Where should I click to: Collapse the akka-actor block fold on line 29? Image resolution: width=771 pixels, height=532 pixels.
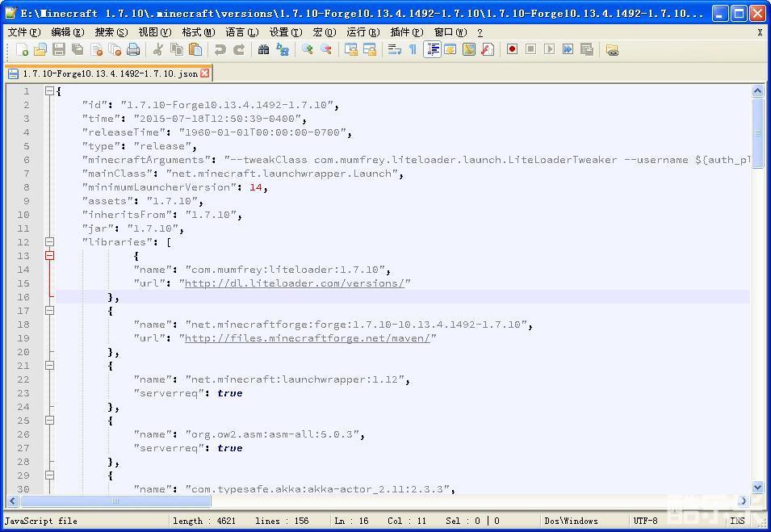tap(49, 475)
